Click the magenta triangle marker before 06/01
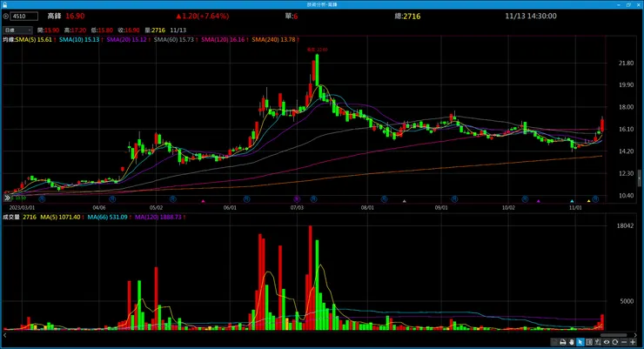Image resolution: width=644 pixels, height=349 pixels. pyautogui.click(x=203, y=201)
